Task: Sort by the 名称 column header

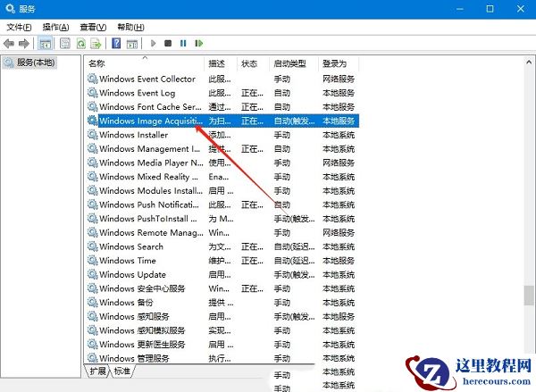Action: [145, 63]
